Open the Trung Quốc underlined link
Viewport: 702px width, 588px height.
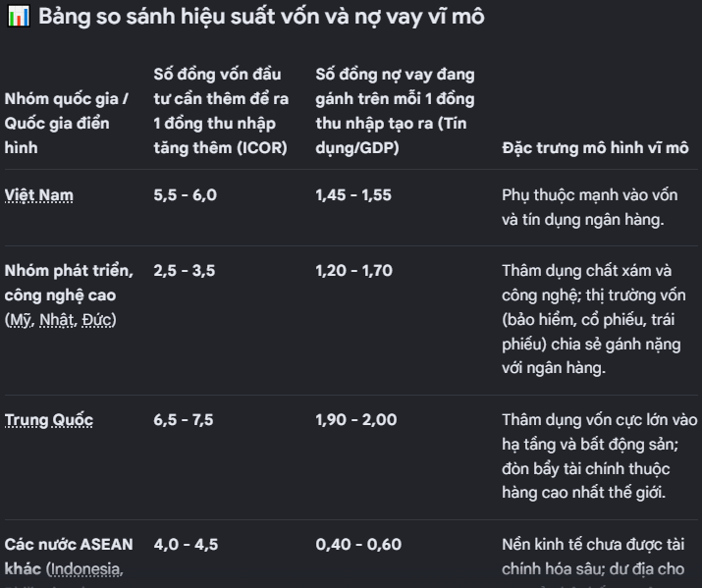click(x=49, y=420)
